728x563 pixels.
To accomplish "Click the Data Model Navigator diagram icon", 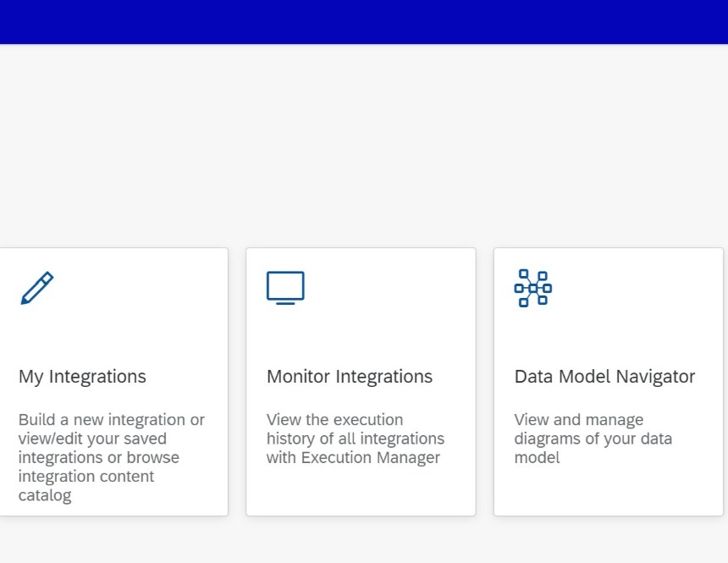I will [533, 288].
